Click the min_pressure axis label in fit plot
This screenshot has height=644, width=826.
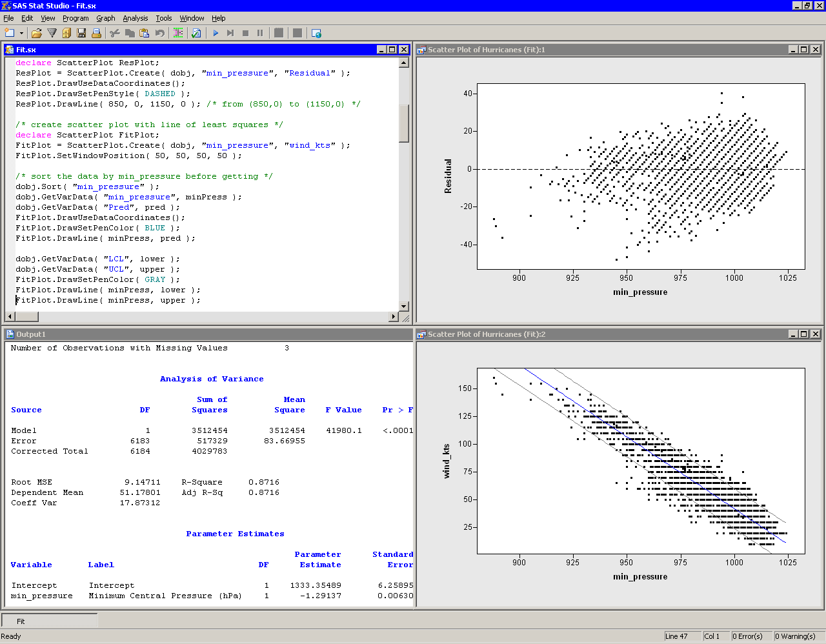pos(640,577)
